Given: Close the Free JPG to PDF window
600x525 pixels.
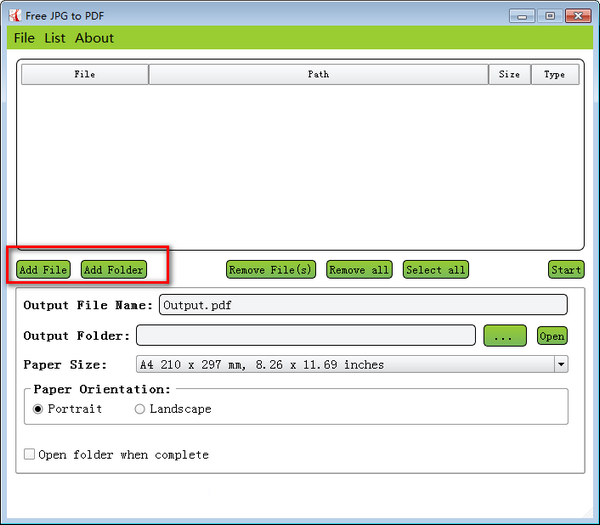Looking at the screenshot, I should pyautogui.click(x=578, y=16).
